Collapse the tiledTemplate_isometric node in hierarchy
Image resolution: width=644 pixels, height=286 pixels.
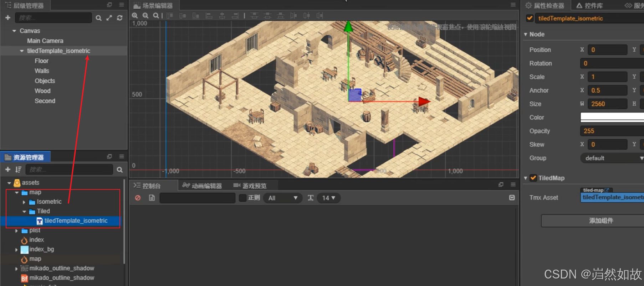[x=22, y=51]
